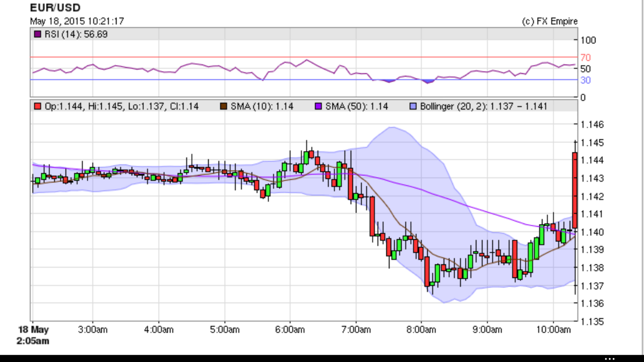This screenshot has width=644, height=362.
Task: Click the (c) FX Empire credit text
Action: click(550, 21)
